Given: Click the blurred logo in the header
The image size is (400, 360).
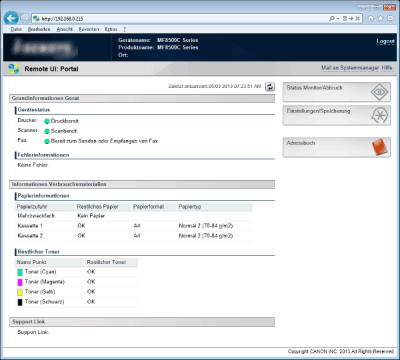Looking at the screenshot, I should [44, 48].
